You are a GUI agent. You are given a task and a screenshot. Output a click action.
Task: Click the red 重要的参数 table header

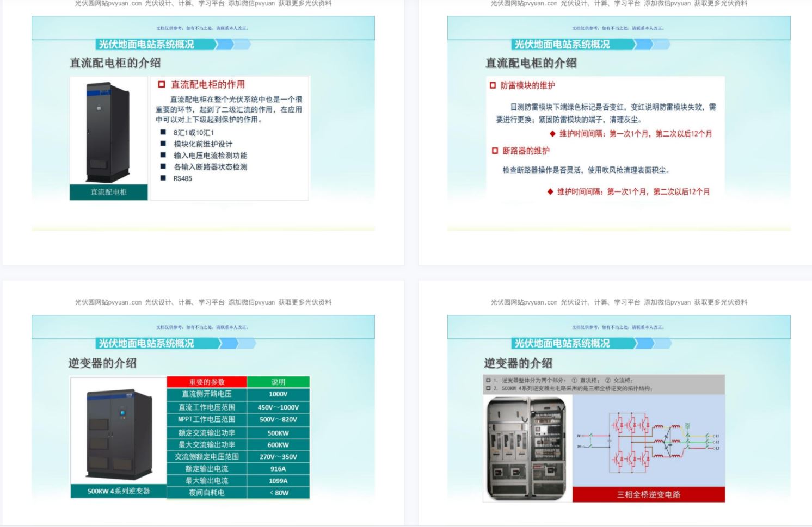tap(207, 382)
